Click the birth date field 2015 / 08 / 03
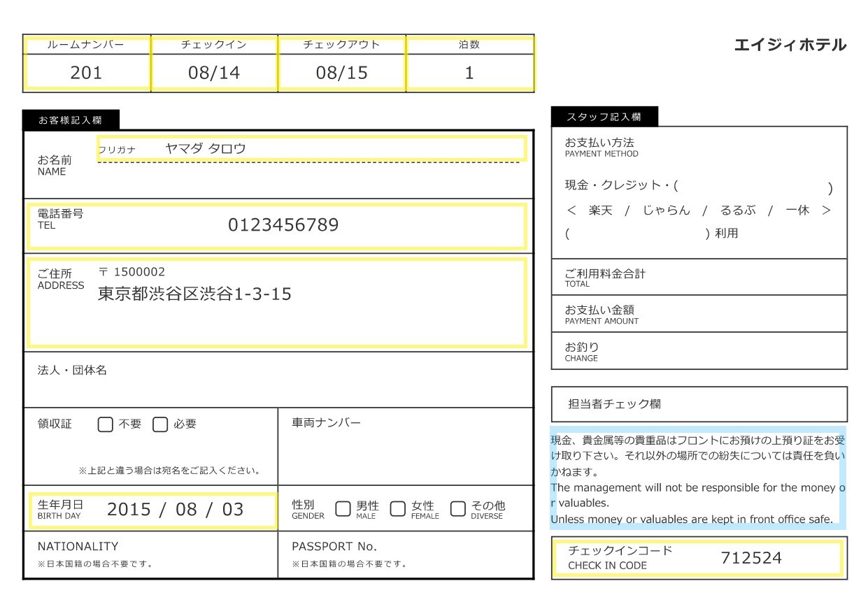Viewport: 868px width, 609px height. coord(152,509)
